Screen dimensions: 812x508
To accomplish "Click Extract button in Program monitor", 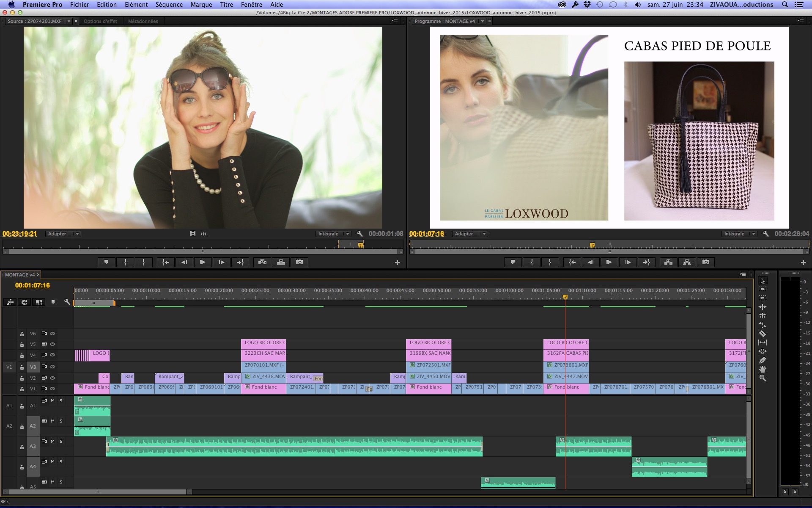I will [x=687, y=262].
